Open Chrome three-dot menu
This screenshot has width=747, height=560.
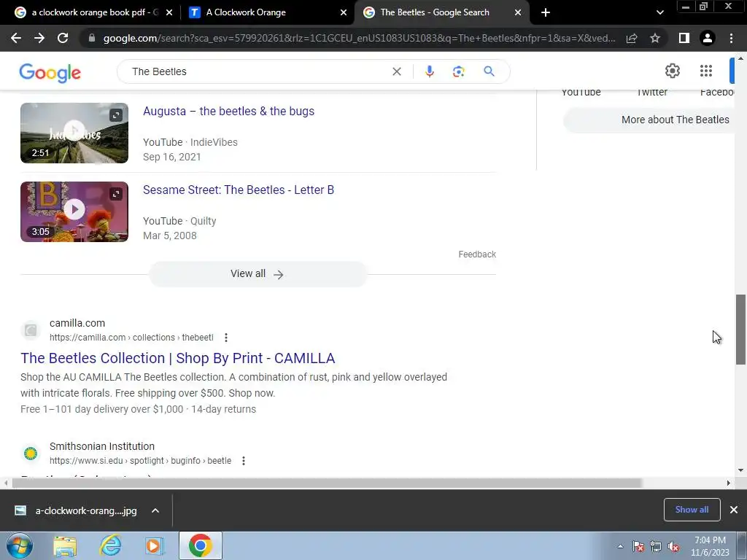tap(731, 38)
